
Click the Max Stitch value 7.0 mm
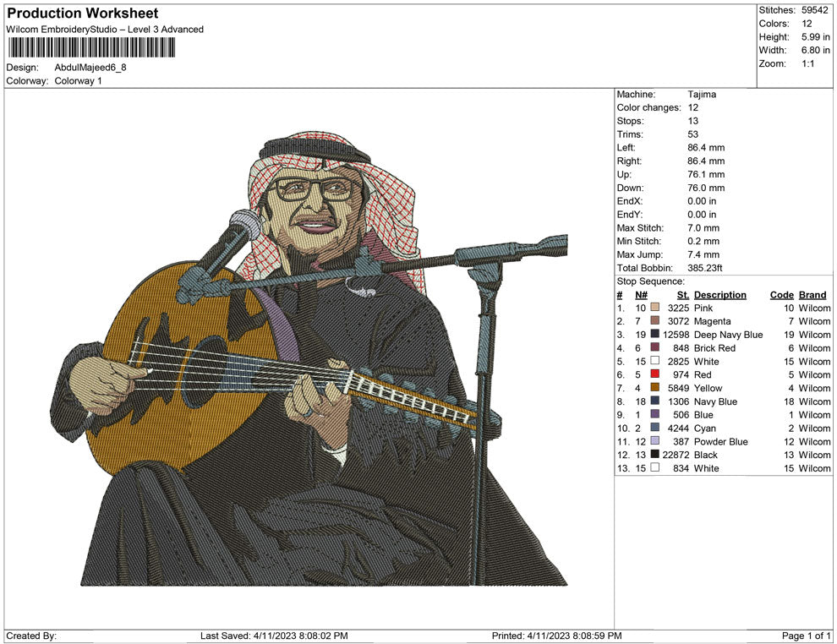point(703,228)
